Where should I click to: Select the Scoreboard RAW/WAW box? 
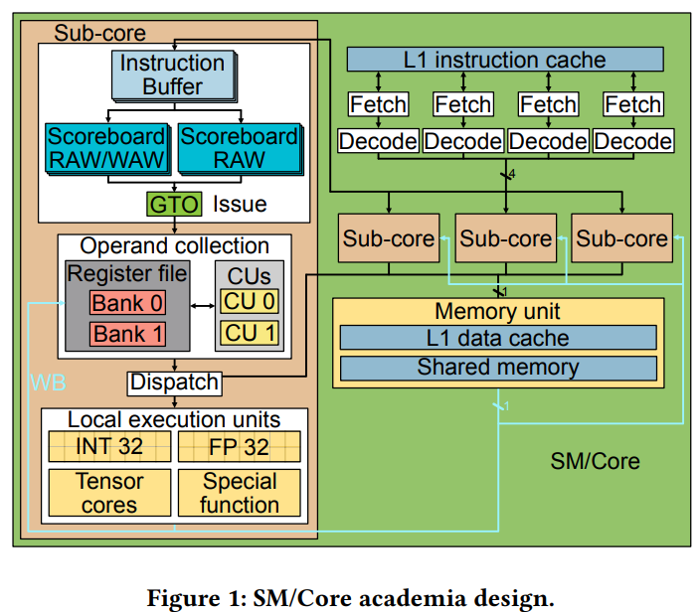pyautogui.click(x=107, y=149)
